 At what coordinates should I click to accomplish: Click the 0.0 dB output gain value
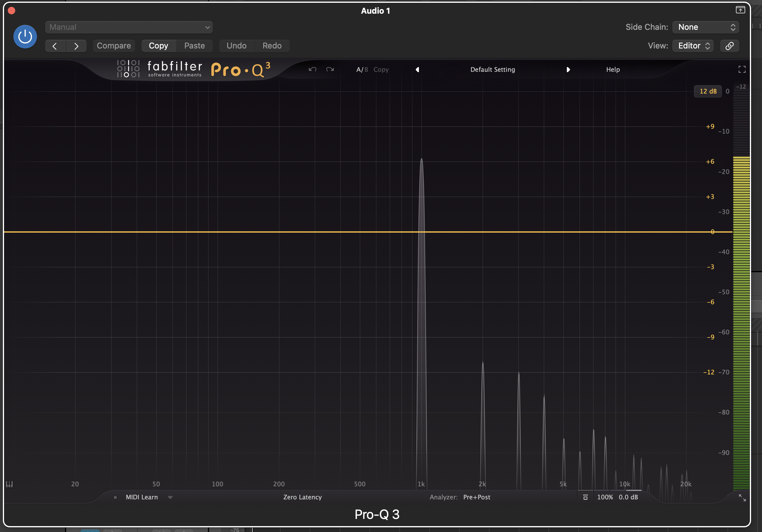tap(628, 497)
